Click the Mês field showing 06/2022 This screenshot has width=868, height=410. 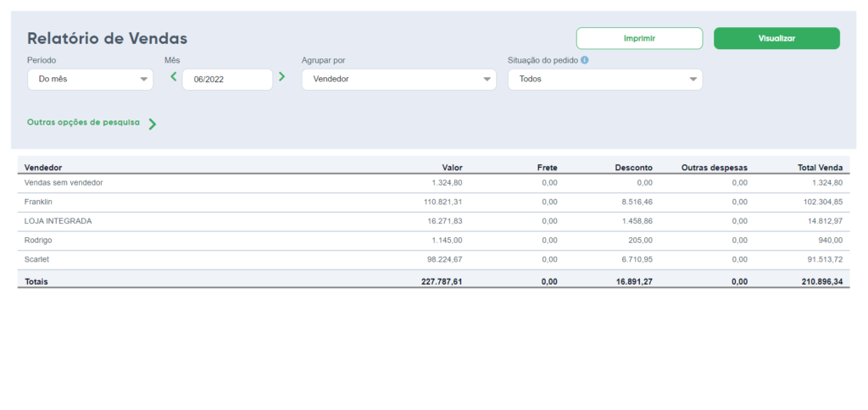click(227, 79)
